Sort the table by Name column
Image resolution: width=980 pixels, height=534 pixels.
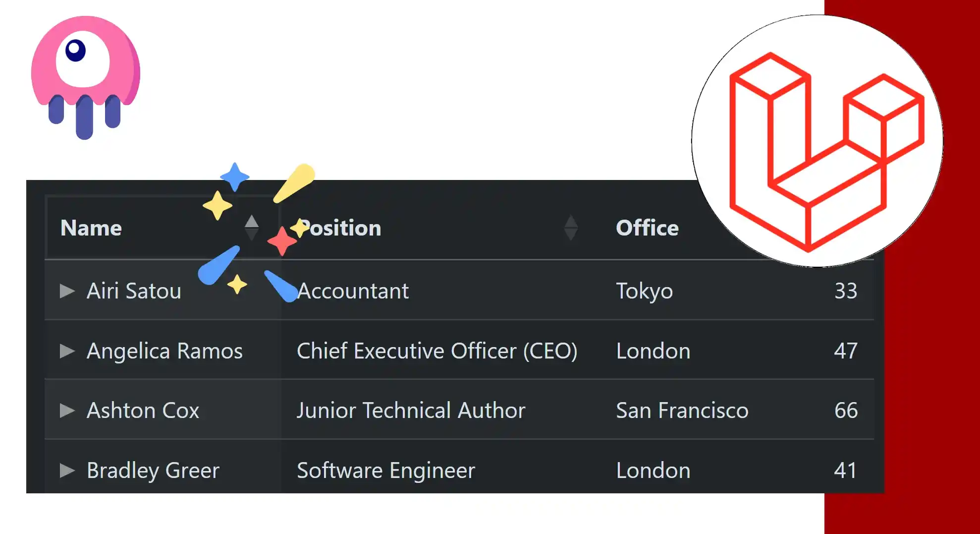(x=252, y=228)
